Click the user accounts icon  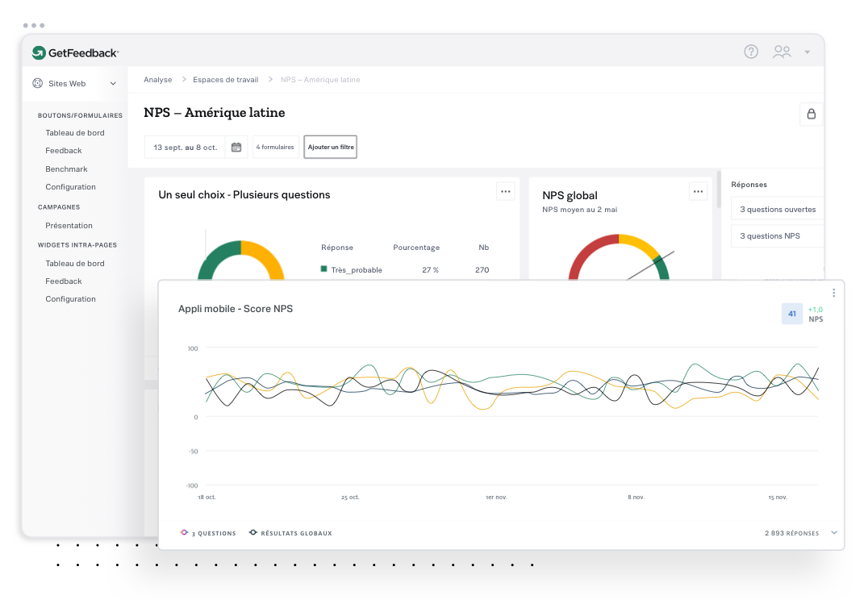pos(782,52)
